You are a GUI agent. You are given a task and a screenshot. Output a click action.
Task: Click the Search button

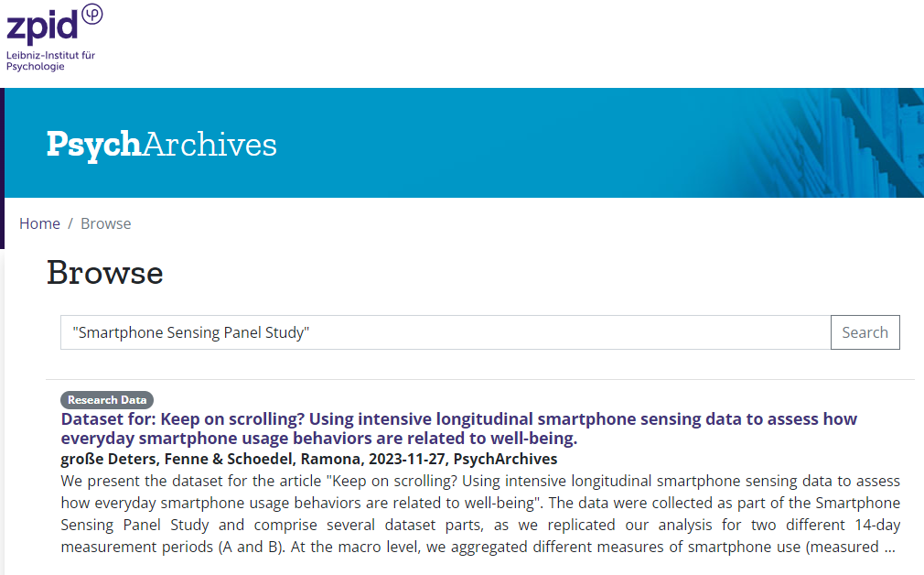865,332
